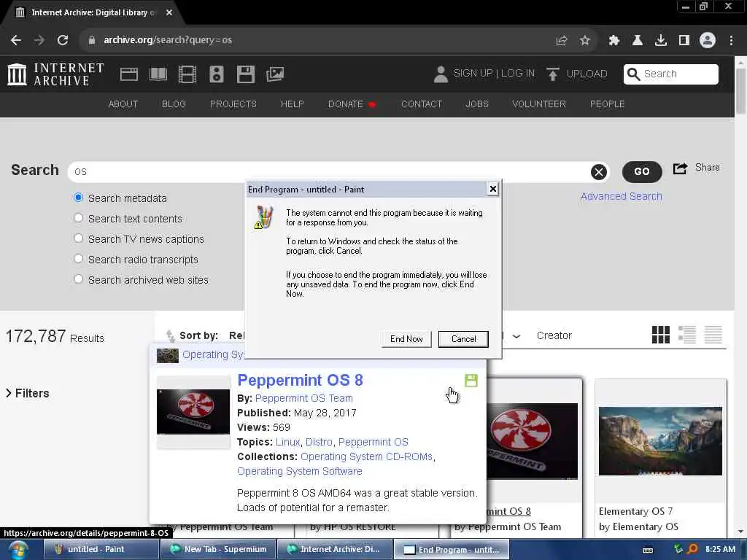Open the Video film-strip icon
The width and height of the screenshot is (747, 560).
187,74
